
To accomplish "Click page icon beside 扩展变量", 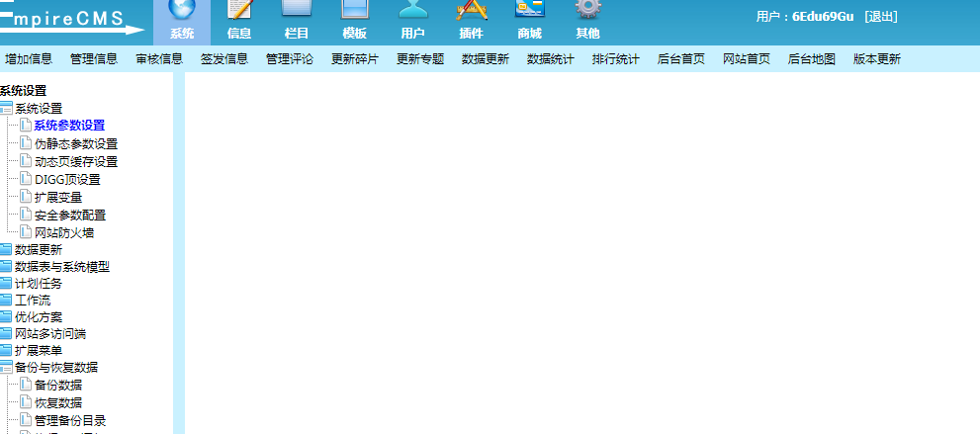I will point(26,197).
